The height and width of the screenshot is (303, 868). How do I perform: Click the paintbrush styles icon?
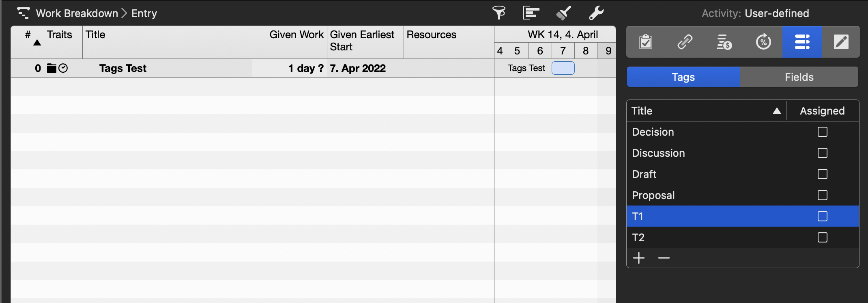coord(563,13)
